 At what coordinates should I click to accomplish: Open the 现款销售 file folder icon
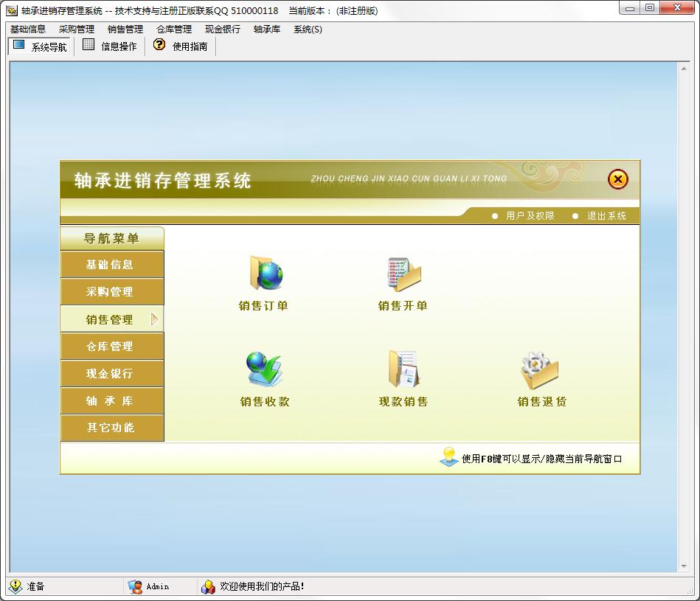point(403,369)
